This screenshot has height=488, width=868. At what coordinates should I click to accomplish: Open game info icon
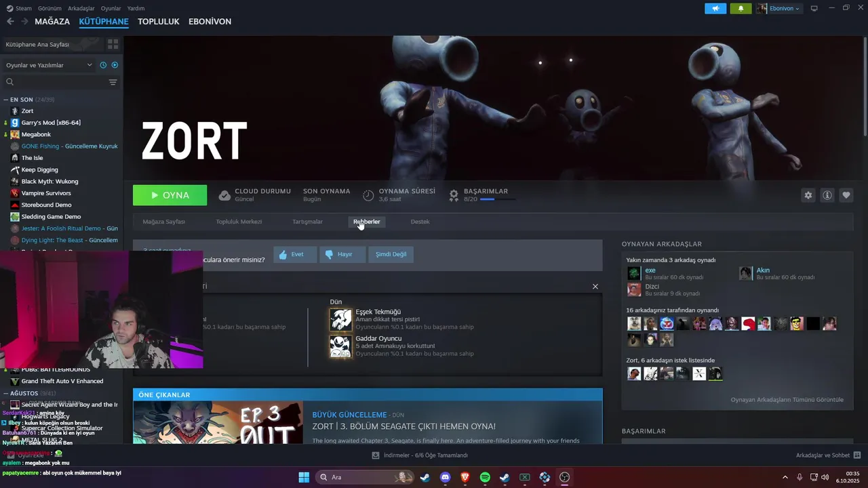pos(827,195)
